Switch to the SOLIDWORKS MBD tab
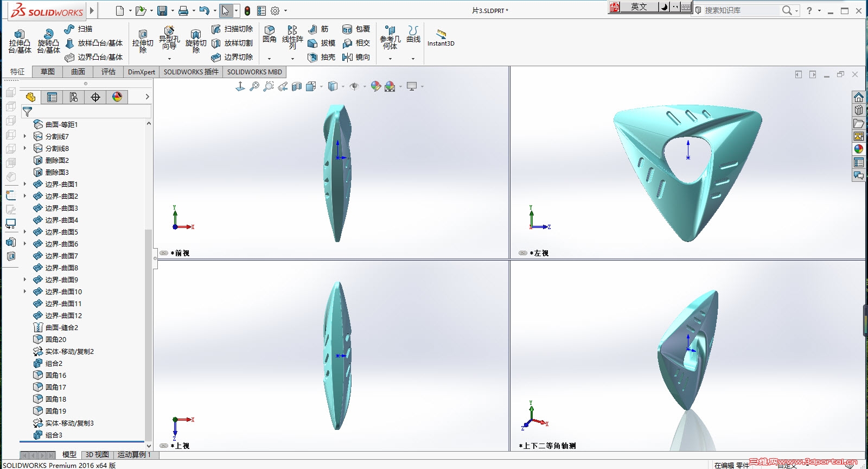Image resolution: width=868 pixels, height=469 pixels. click(254, 72)
